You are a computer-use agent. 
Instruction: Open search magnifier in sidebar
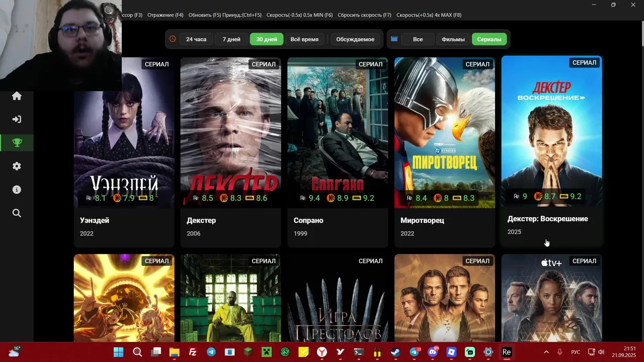[x=17, y=213]
